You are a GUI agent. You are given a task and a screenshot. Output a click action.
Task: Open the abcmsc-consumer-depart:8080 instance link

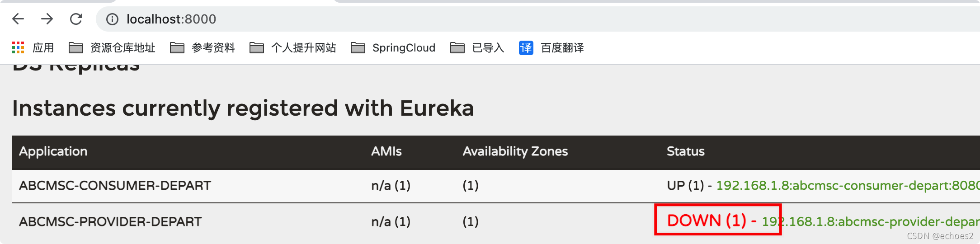click(848, 185)
